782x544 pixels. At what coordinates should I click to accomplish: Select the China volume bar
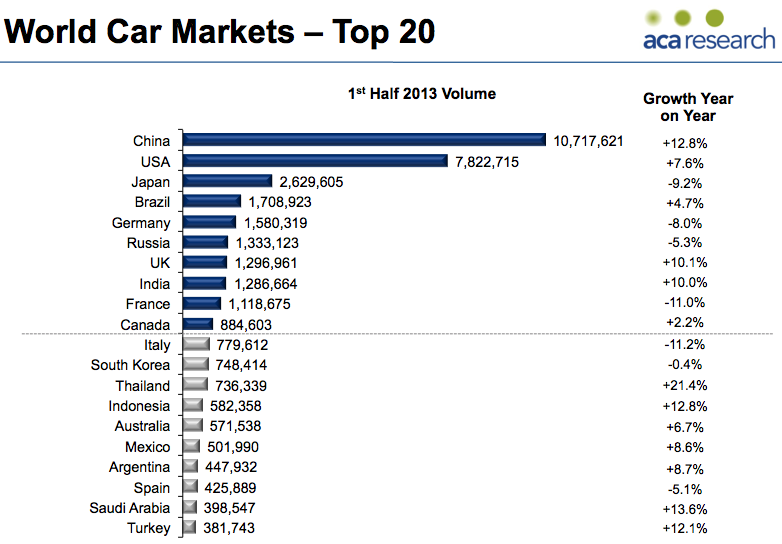pyautogui.click(x=363, y=141)
